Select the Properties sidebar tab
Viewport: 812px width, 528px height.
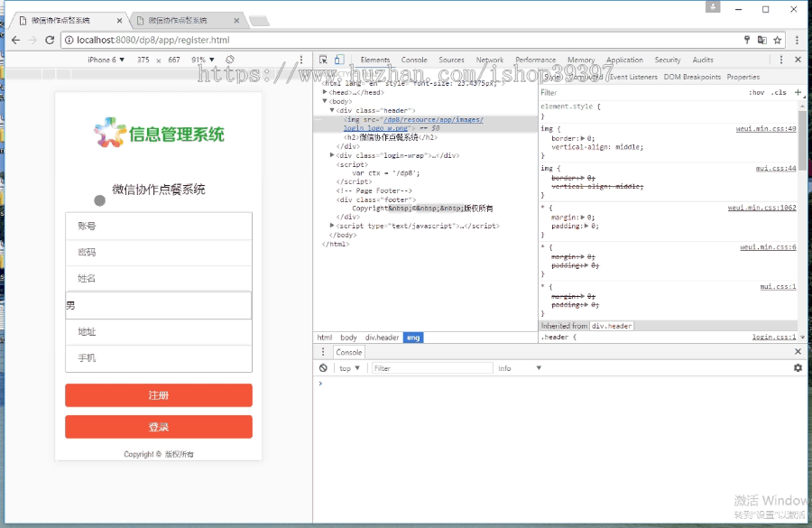743,77
